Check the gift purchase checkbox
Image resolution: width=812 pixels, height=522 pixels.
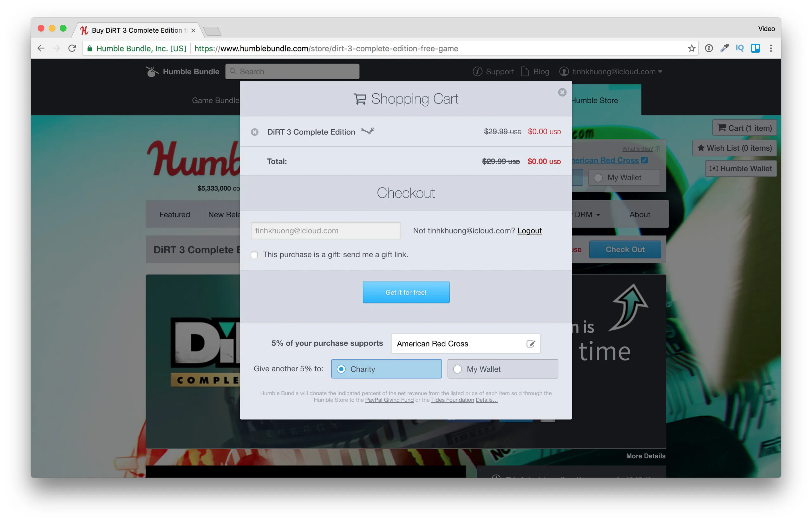(254, 255)
